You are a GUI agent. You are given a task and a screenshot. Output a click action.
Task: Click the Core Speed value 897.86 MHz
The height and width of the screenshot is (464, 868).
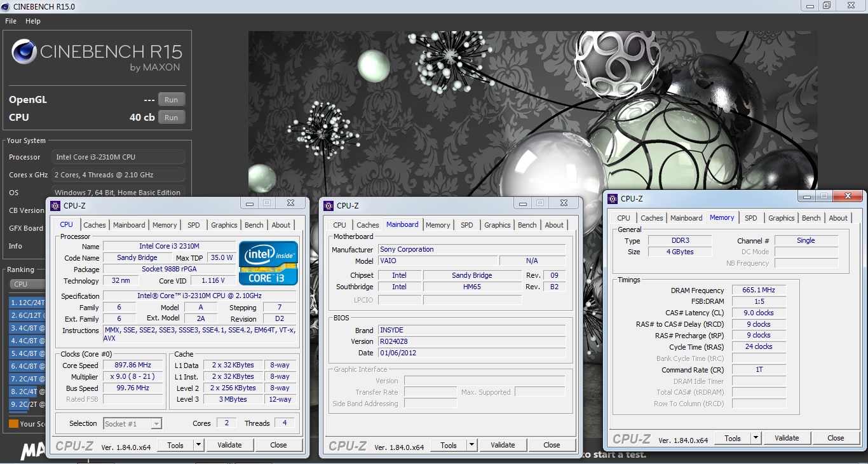click(x=133, y=365)
